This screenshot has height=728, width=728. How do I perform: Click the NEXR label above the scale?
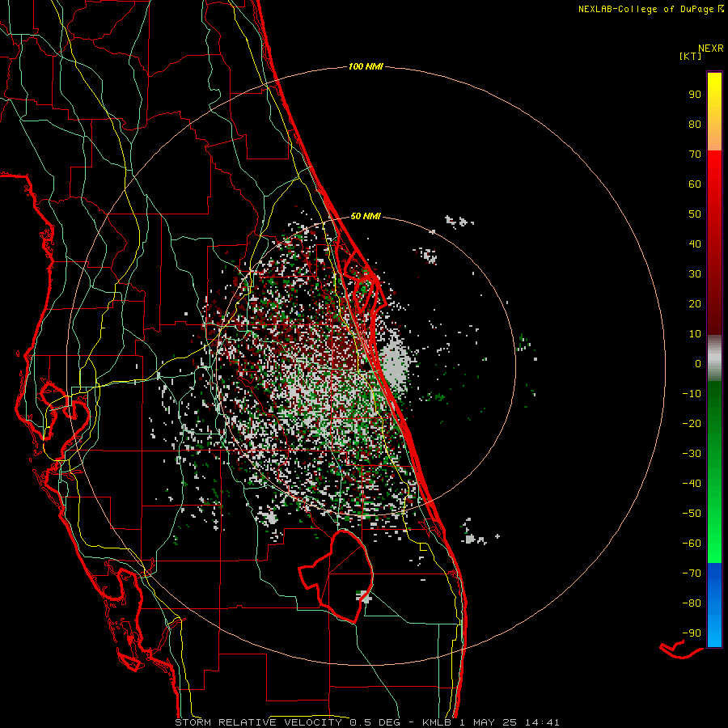point(711,49)
